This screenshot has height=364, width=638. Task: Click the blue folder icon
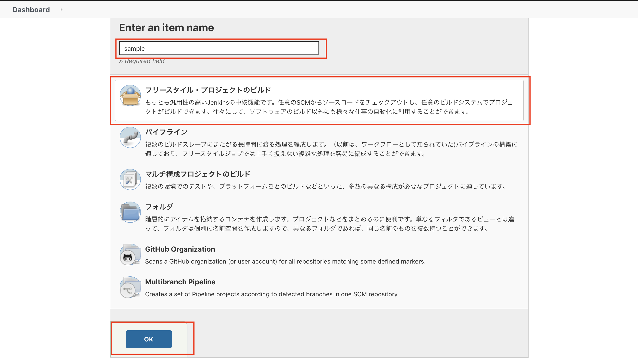click(130, 212)
